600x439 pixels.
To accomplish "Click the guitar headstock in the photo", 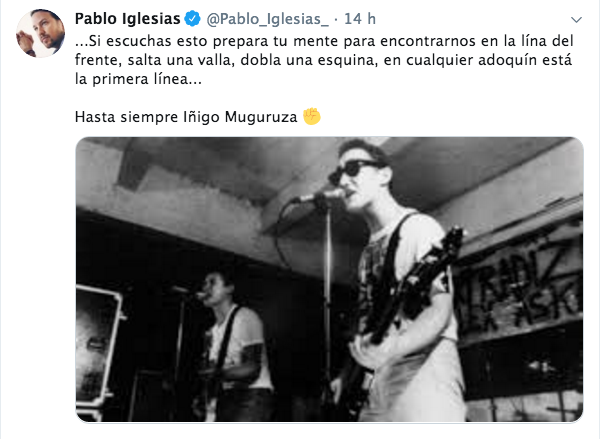I will [x=452, y=242].
